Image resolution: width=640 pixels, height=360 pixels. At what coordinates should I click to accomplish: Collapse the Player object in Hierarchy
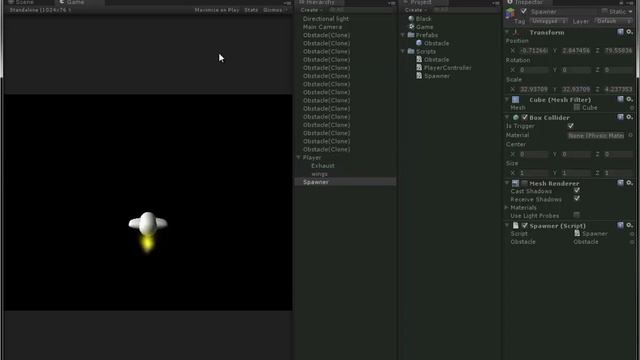(298, 157)
